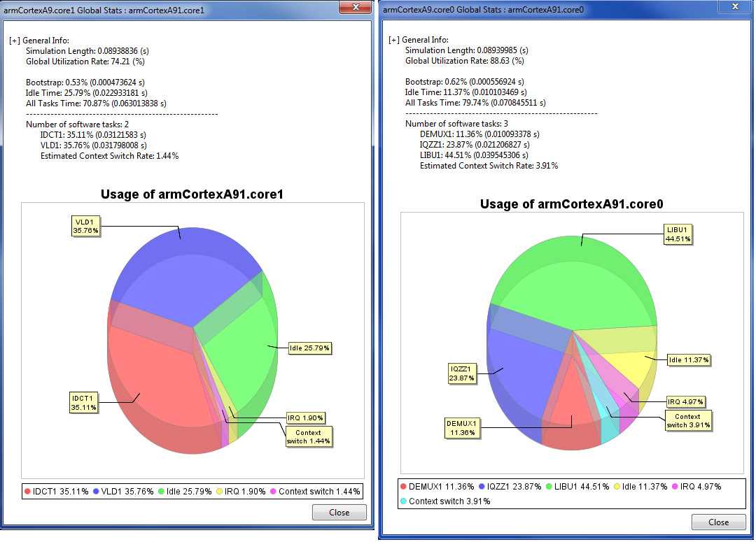
Task: Click Close button in core1 window
Action: tap(339, 512)
